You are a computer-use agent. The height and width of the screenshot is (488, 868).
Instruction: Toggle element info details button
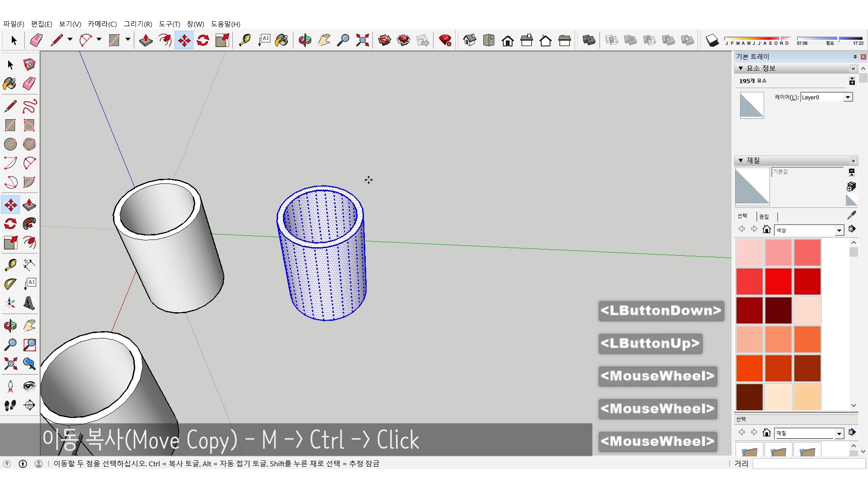coord(852,81)
